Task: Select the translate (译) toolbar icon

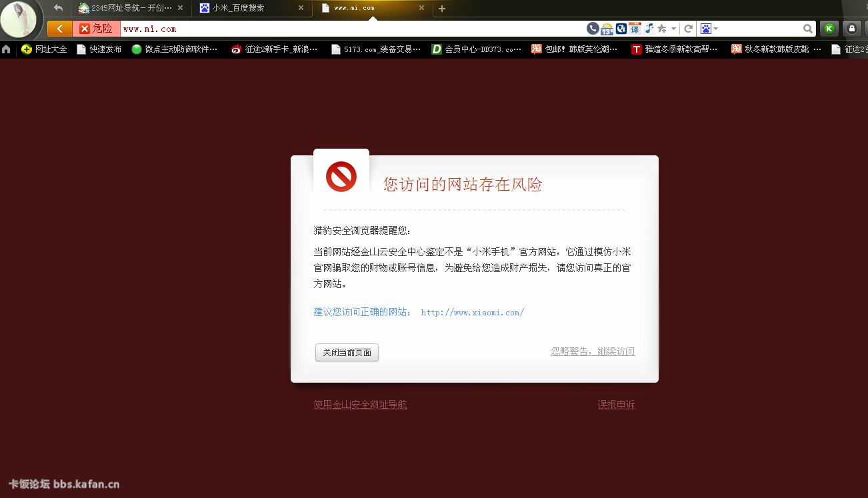Action: coord(635,29)
